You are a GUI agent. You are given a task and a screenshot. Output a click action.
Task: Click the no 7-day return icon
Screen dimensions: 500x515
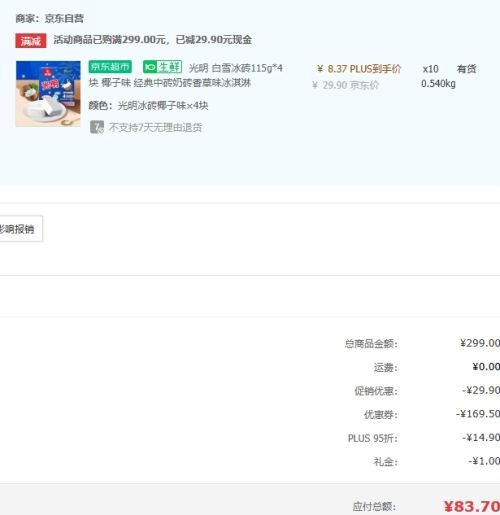click(97, 127)
